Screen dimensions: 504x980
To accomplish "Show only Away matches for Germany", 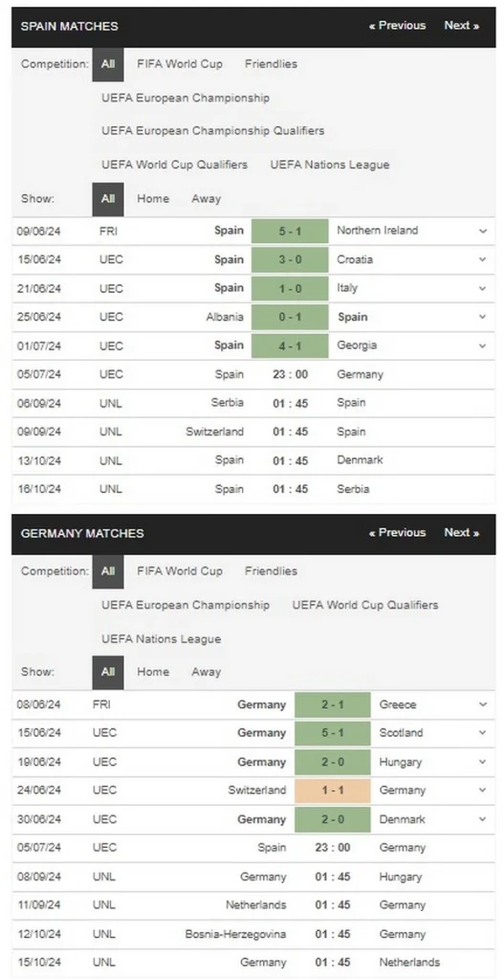I will click(207, 672).
